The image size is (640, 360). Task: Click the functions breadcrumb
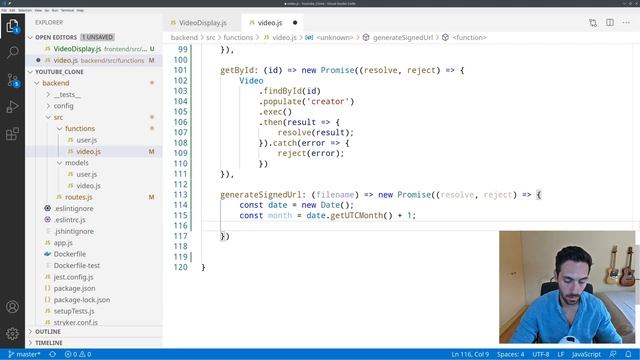(238, 38)
